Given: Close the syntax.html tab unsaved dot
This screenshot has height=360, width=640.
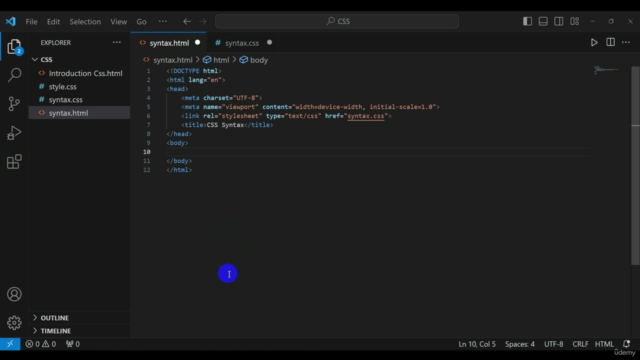Looking at the screenshot, I should [x=198, y=42].
